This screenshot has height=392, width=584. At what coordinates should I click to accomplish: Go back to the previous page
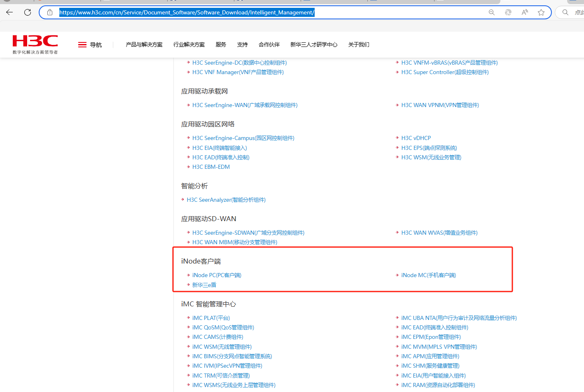click(9, 12)
